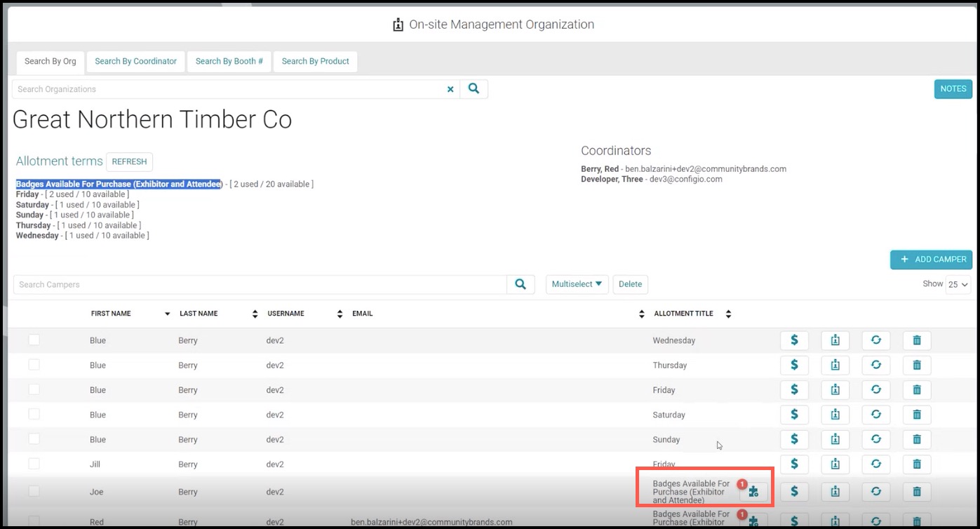Select checkbox beside Jill Berry
This screenshot has width=980, height=529.
34,464
